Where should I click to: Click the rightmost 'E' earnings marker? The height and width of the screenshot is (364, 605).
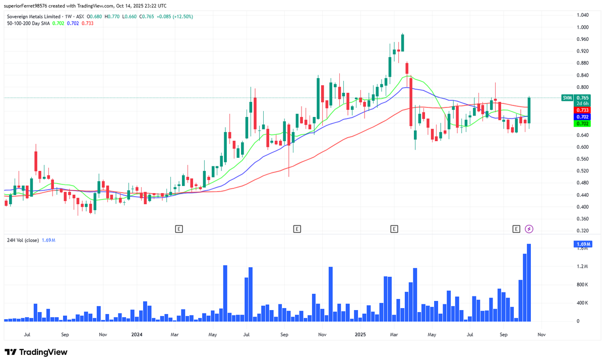coord(515,228)
